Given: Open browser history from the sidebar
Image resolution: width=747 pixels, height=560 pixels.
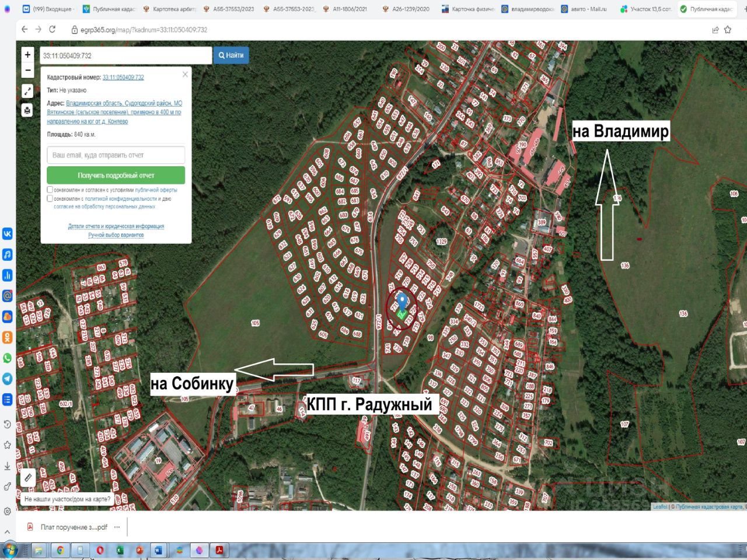Looking at the screenshot, I should [8, 424].
